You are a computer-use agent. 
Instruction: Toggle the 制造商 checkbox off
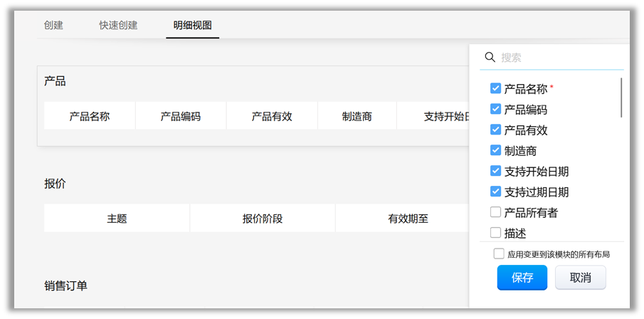496,150
